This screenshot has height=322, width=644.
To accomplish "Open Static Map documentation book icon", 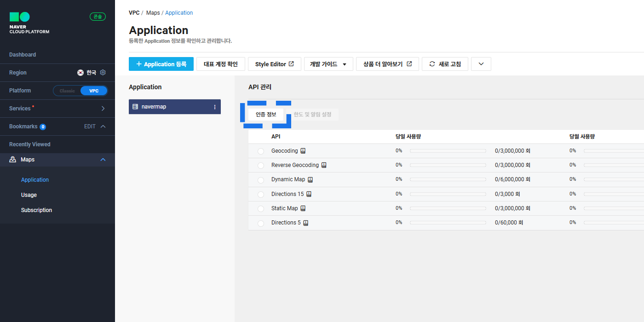I will point(303,208).
